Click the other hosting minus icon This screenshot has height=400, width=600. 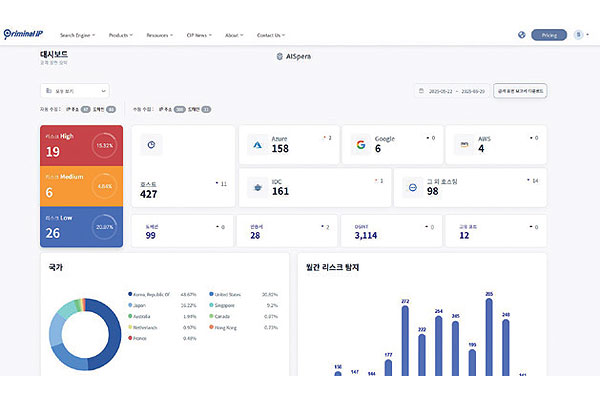click(411, 187)
